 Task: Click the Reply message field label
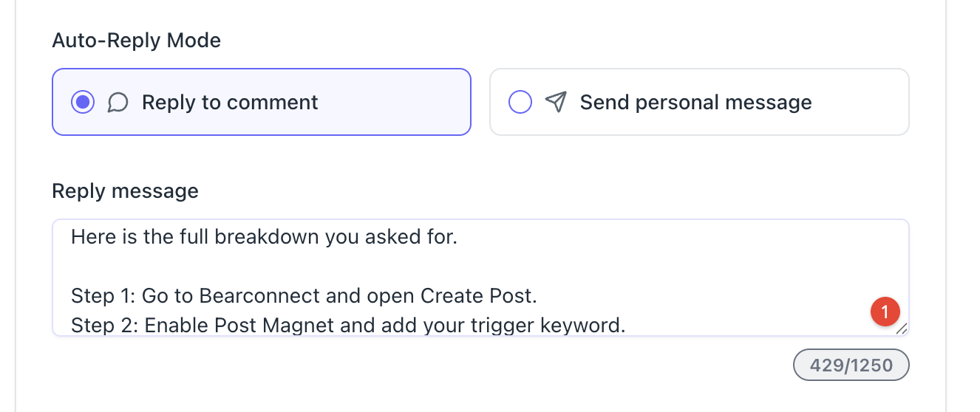pos(125,191)
